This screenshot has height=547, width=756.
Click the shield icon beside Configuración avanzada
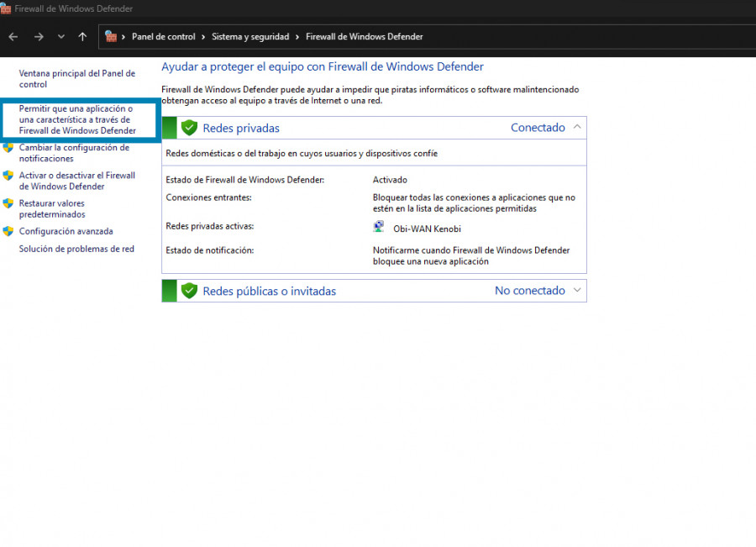8,231
